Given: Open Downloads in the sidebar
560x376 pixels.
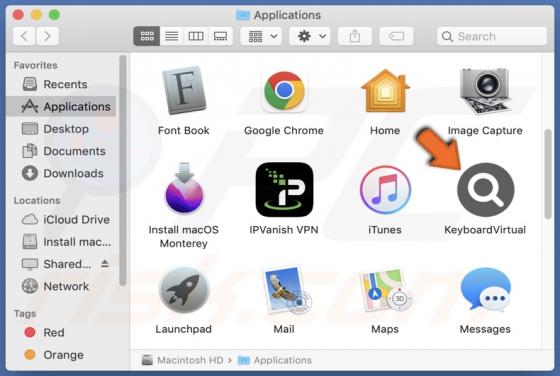Looking at the screenshot, I should [61, 173].
